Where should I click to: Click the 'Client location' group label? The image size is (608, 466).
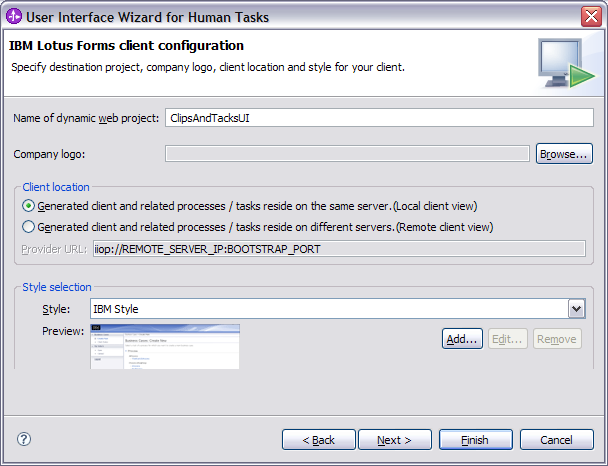56,187
